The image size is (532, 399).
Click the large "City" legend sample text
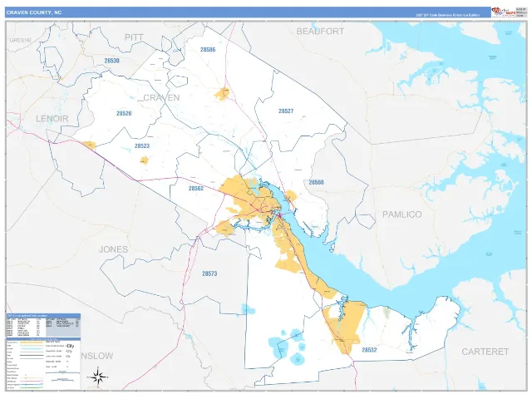coord(70,346)
